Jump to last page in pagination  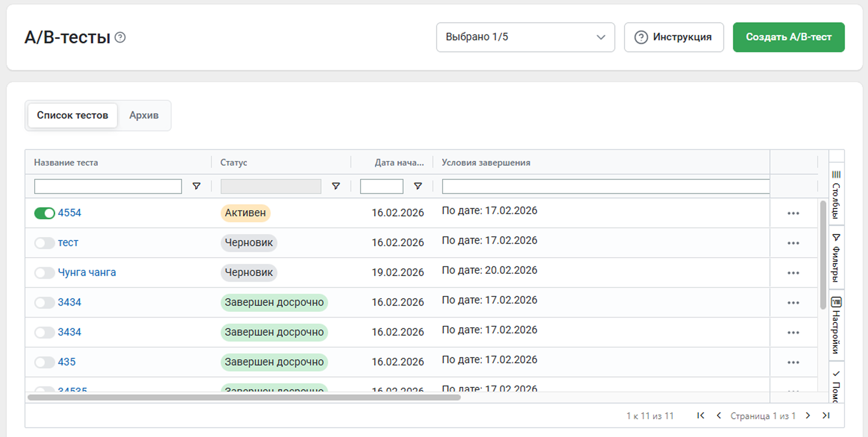pyautogui.click(x=826, y=415)
